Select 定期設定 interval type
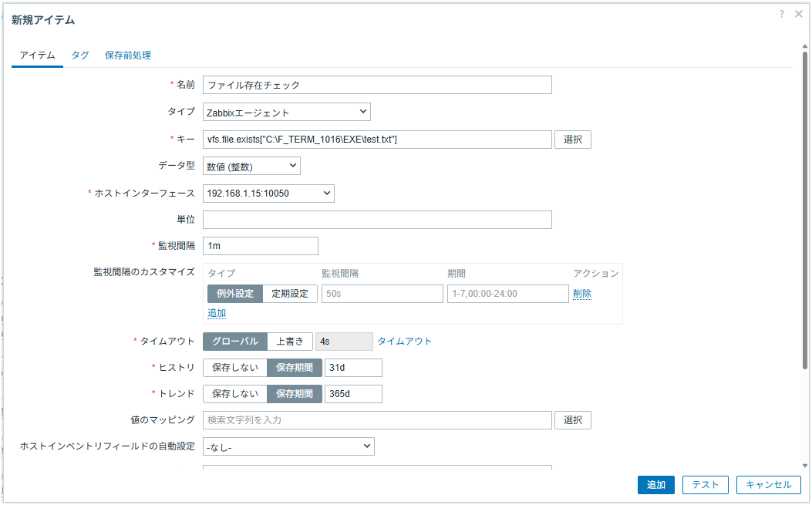Image resolution: width=812 pixels, height=505 pixels. point(290,294)
